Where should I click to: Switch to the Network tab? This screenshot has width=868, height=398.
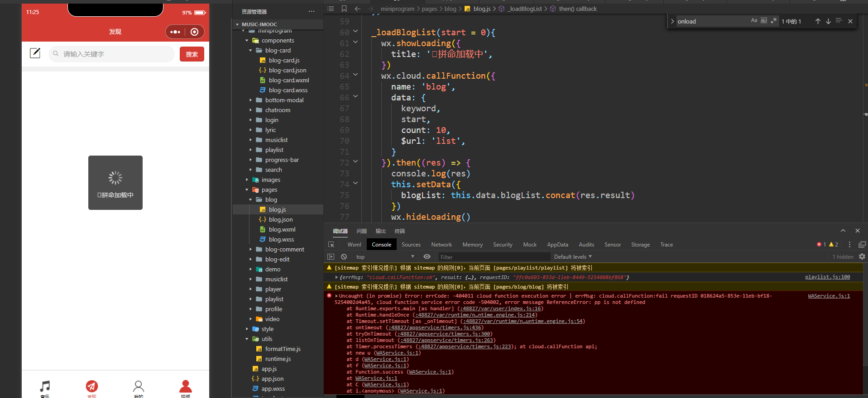(441, 245)
